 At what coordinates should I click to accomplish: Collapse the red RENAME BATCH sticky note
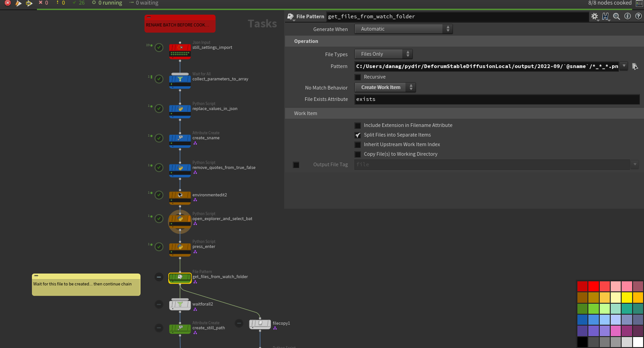click(x=149, y=17)
